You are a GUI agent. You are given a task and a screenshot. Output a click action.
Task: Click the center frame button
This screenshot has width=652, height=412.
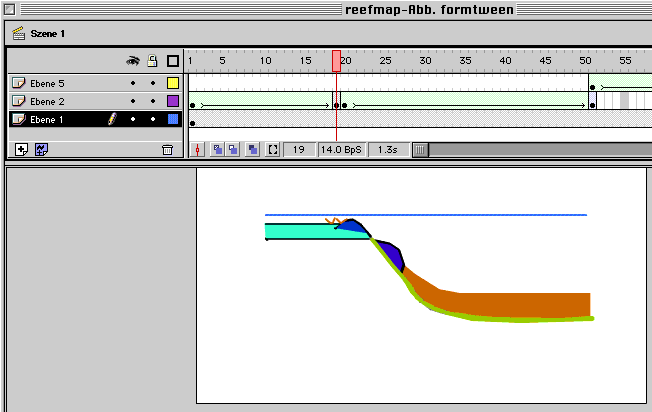pos(198,150)
